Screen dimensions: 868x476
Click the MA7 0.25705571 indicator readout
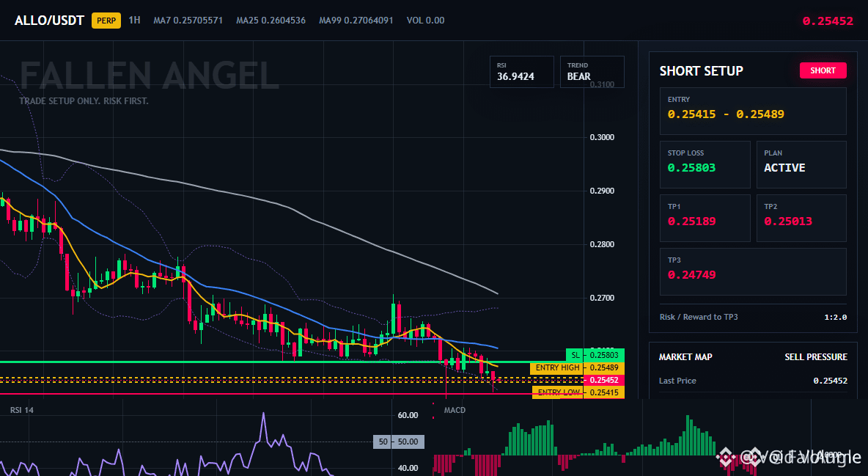pyautogui.click(x=188, y=21)
